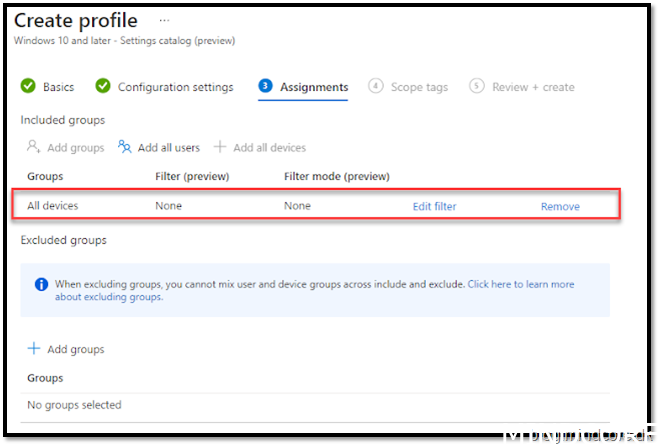660x446 pixels.
Task: Click the Assignments step number 3 icon
Action: pos(265,87)
